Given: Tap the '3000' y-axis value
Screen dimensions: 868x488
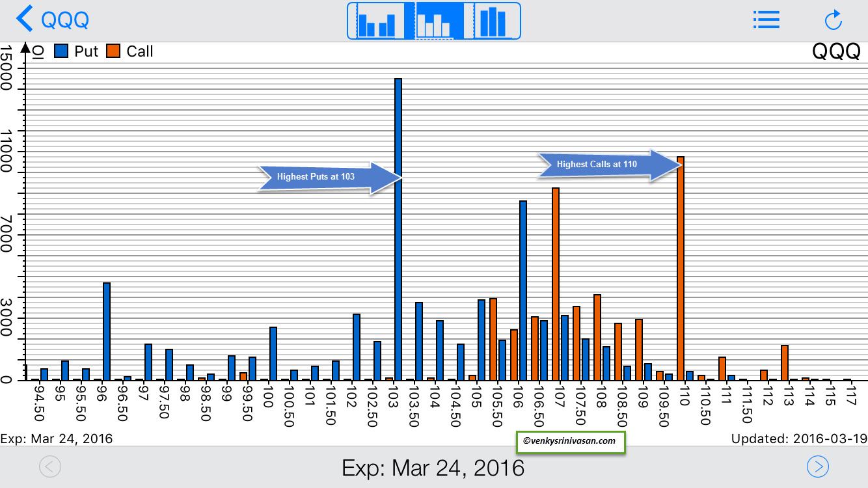Looking at the screenshot, I should (7, 318).
